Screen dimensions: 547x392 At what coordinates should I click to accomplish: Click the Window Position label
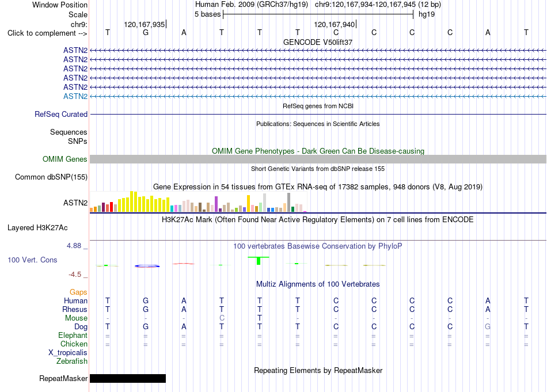[x=60, y=5]
